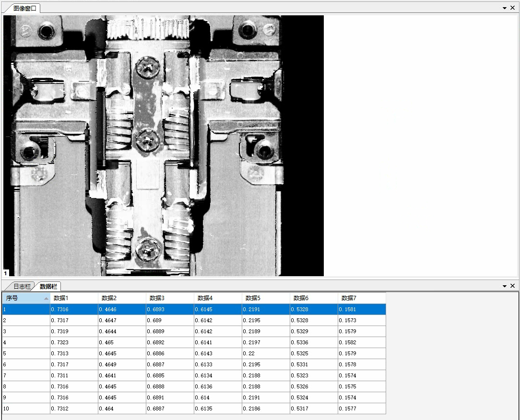Select cell 0.7312 in row 10
This screenshot has height=420, width=520.
click(74, 408)
